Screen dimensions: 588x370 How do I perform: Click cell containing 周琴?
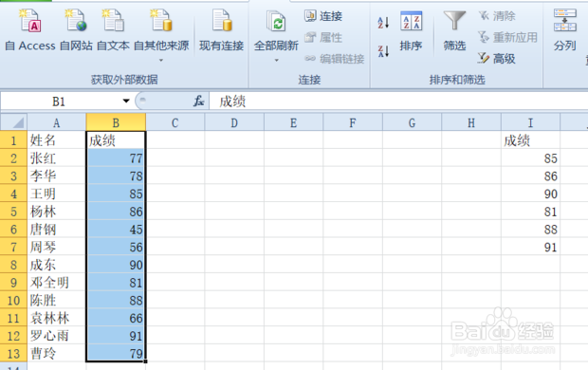click(57, 247)
